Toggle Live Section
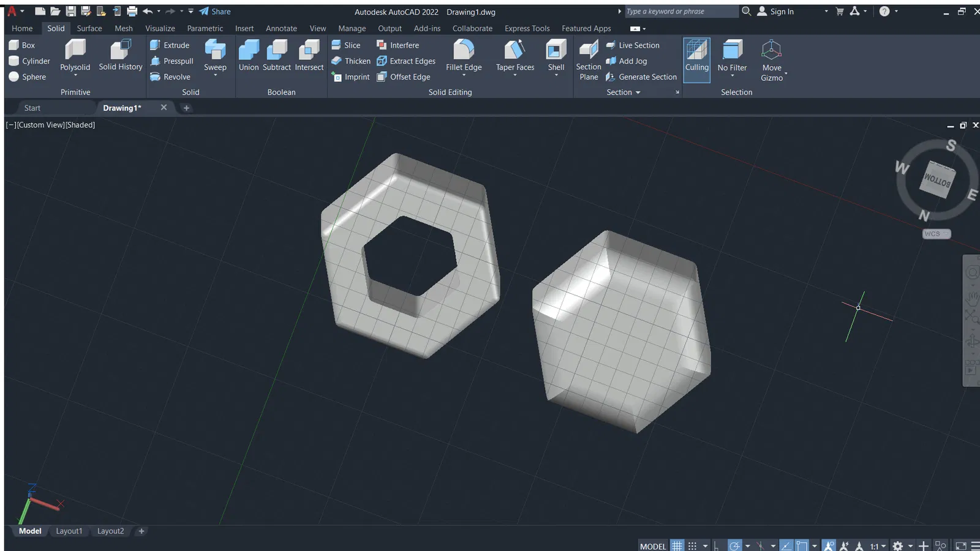This screenshot has width=980, height=551. (x=633, y=45)
